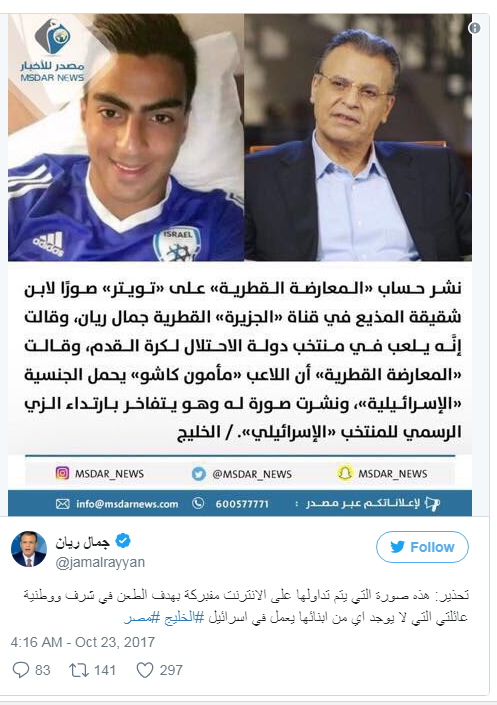The image size is (497, 705).
Task: Click the info icon at top right
Action: pyautogui.click(x=474, y=28)
